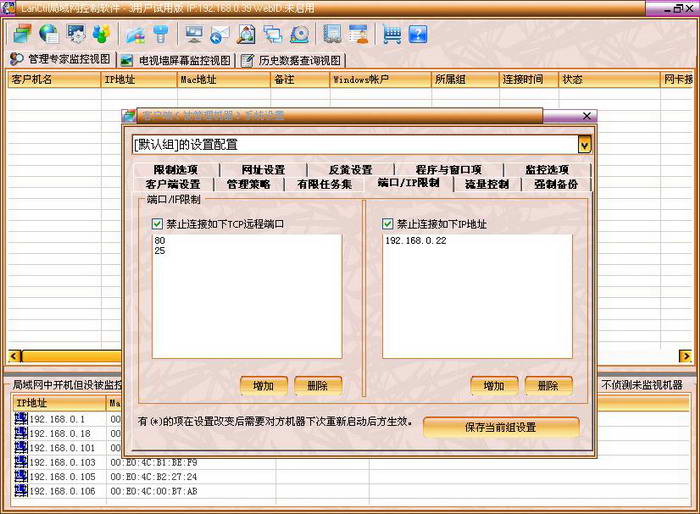Open the 客户端设置 tab
Viewport: 700px width, 514px height.
pos(173,184)
